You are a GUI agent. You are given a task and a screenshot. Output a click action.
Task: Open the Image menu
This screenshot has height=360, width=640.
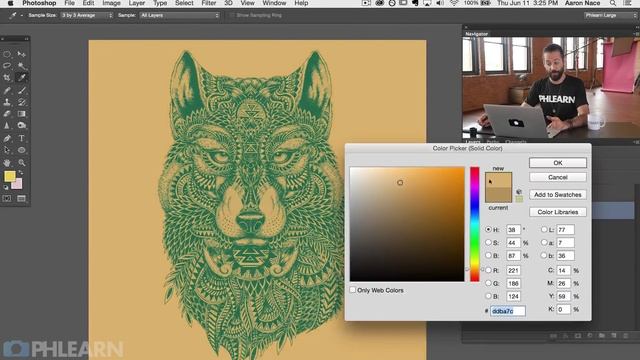111,3
